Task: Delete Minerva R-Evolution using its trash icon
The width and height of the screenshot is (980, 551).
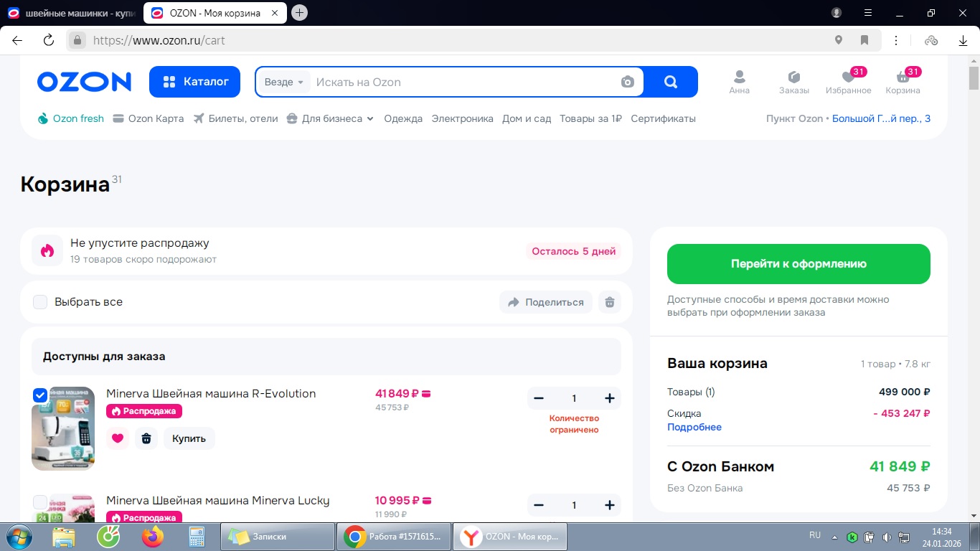Action: pyautogui.click(x=146, y=438)
